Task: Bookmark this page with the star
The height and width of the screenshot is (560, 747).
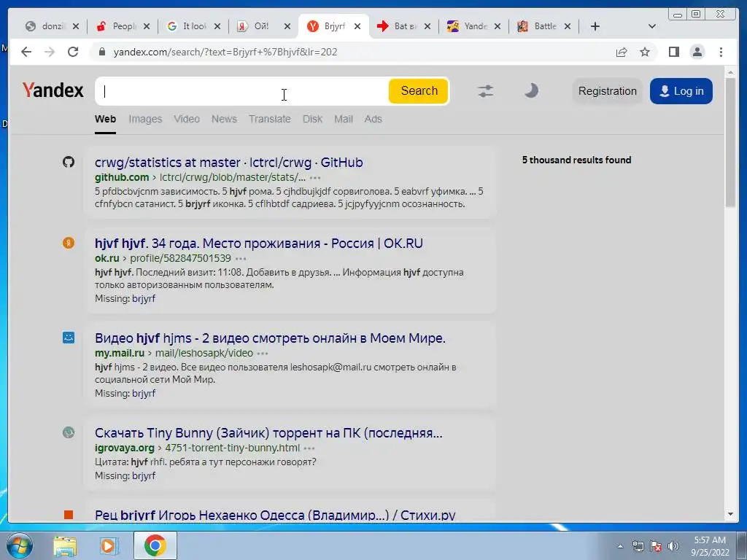Action: tap(645, 52)
